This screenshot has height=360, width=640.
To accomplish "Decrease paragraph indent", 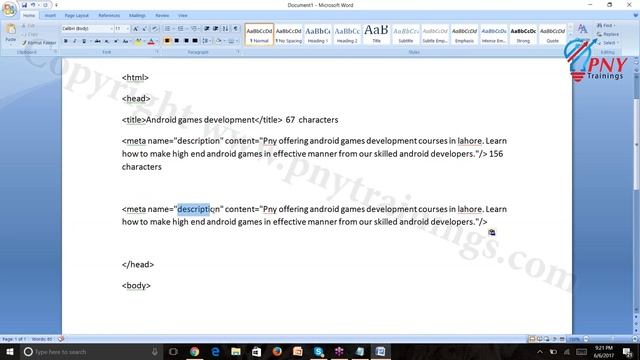I will point(207,29).
